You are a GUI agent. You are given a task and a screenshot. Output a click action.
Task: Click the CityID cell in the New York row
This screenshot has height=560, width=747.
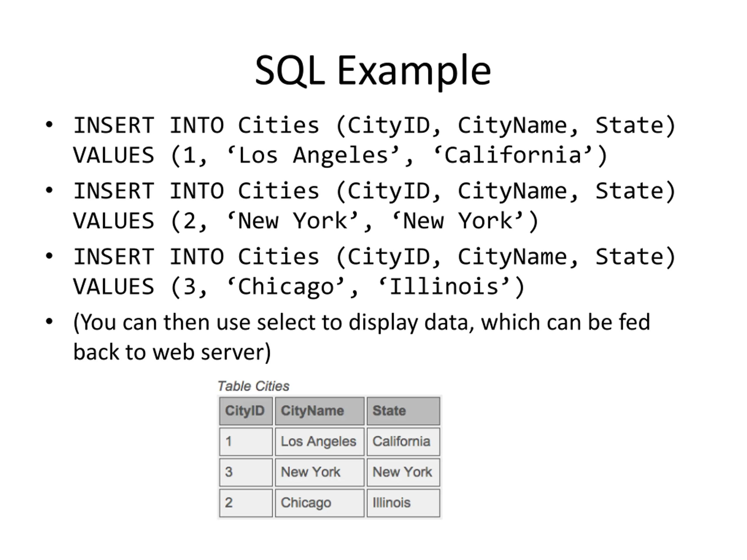(x=246, y=472)
